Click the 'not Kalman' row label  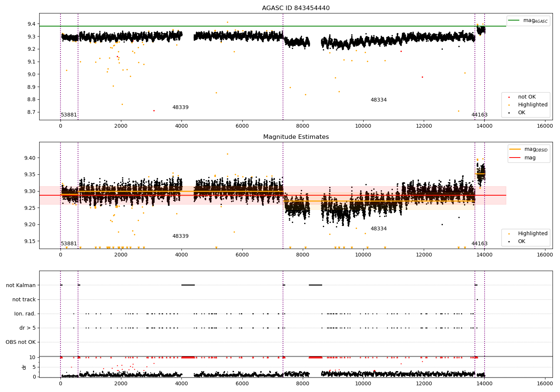click(x=21, y=286)
